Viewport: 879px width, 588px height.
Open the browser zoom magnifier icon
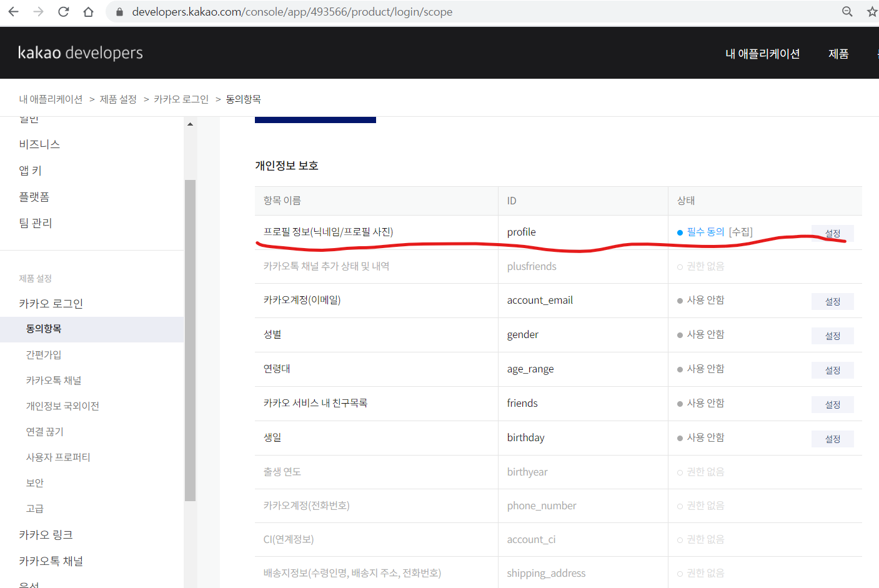click(847, 12)
